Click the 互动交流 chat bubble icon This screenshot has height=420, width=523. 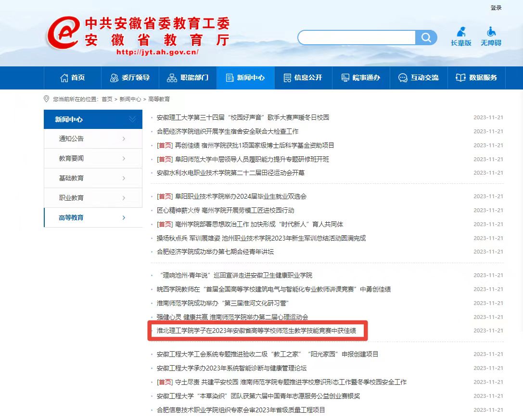(x=403, y=78)
